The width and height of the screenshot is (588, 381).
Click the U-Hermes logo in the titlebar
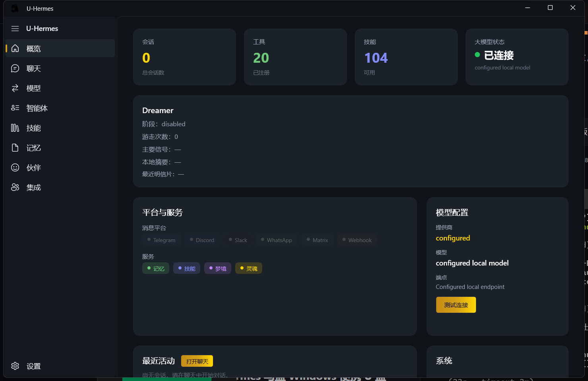[15, 8]
